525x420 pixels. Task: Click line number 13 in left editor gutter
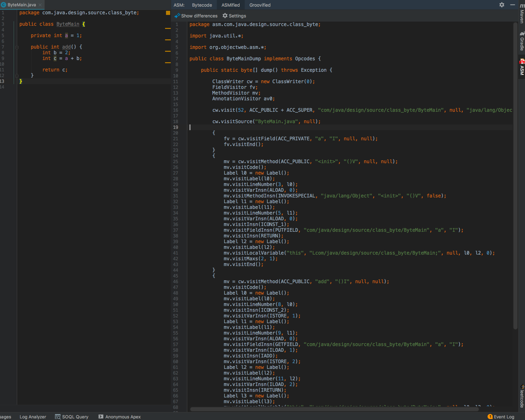click(x=2, y=81)
